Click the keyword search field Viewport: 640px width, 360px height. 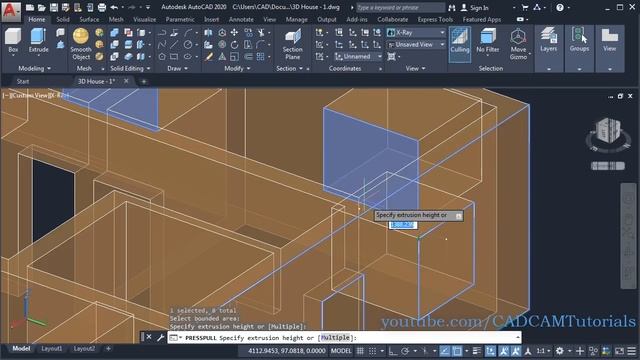[x=400, y=7]
